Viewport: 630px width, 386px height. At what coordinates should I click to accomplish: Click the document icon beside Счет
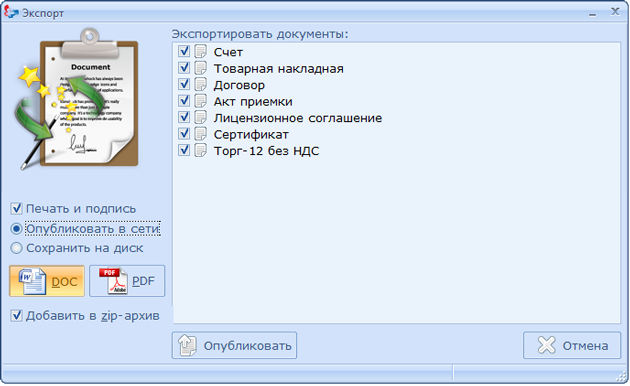coord(200,51)
